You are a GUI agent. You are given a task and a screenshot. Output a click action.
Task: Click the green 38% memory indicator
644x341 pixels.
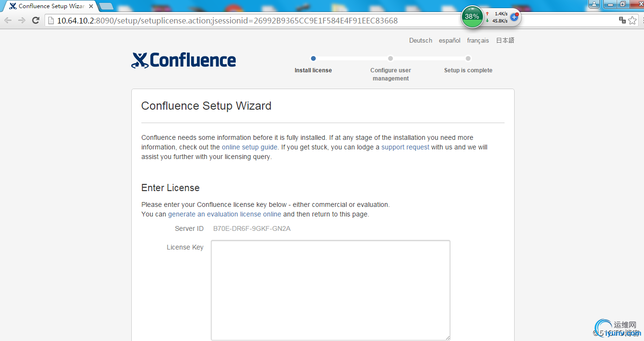point(472,17)
